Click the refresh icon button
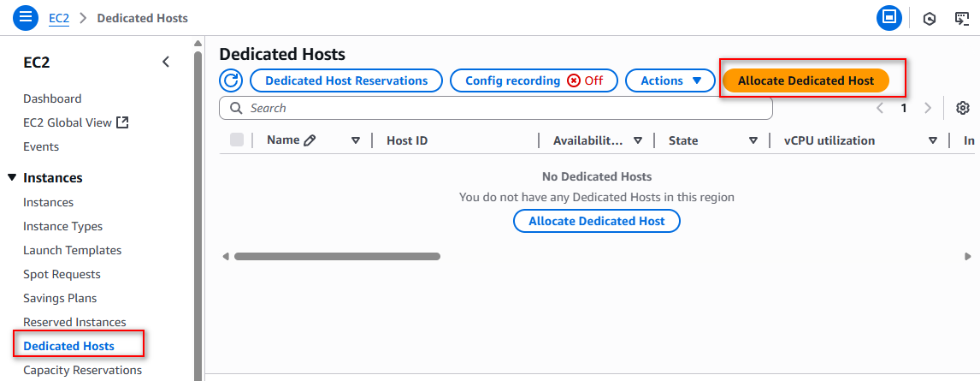 pos(231,80)
